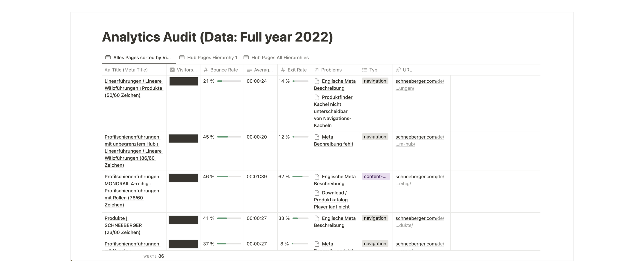Click the Meta Bechreibung fehlt problem entry

point(333,140)
